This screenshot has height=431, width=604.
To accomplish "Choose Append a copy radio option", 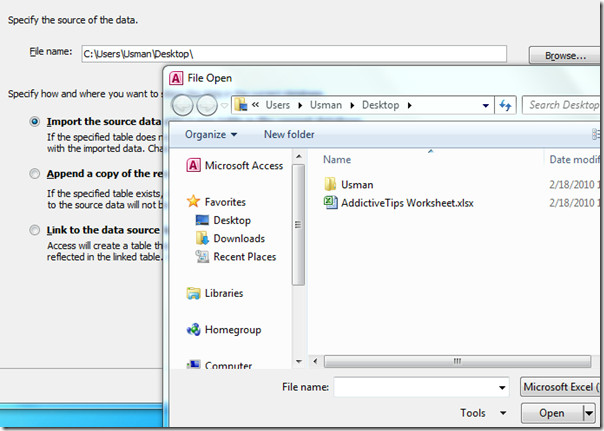I will coord(35,174).
